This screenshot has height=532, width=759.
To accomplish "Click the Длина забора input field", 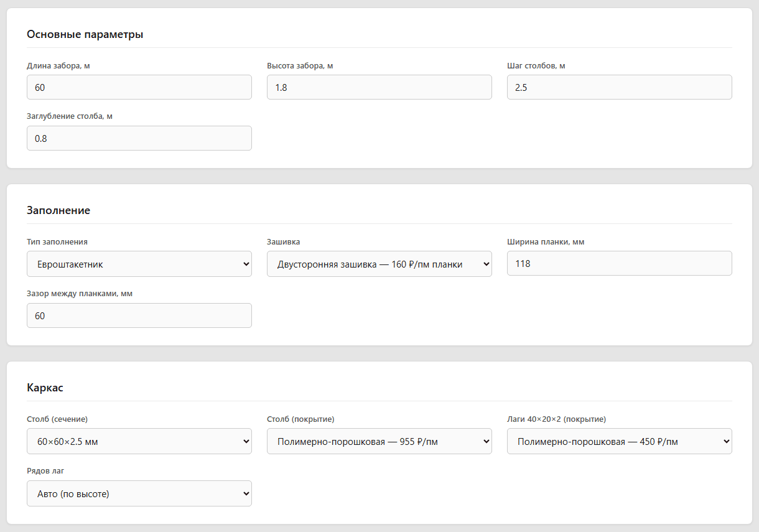I will (x=139, y=87).
